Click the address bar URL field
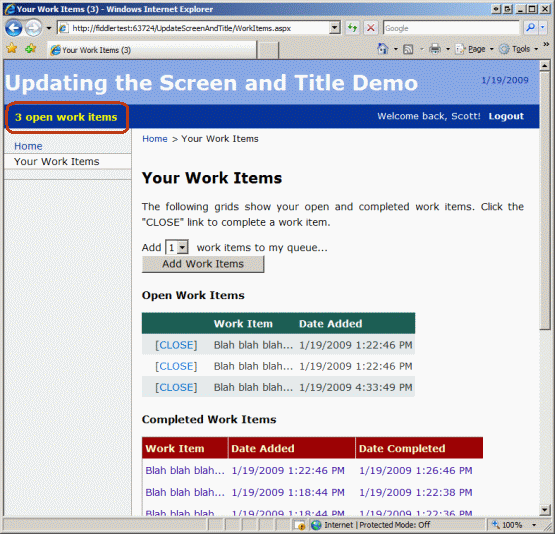This screenshot has width=555, height=534. 193,28
